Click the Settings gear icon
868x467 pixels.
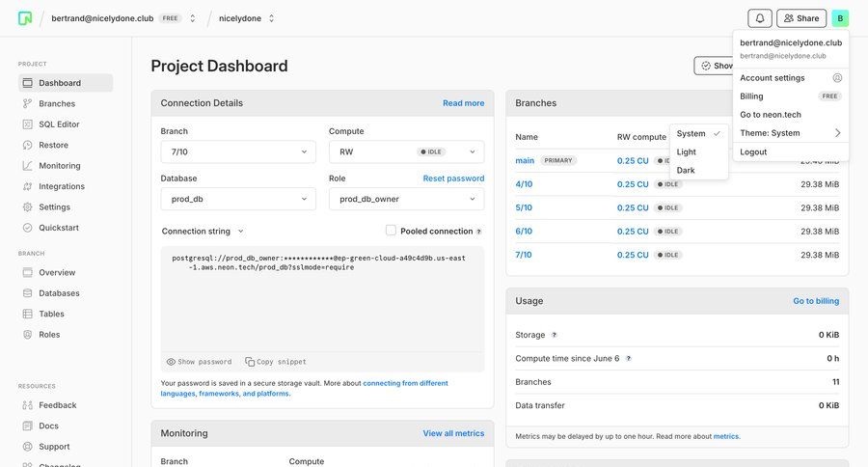(x=28, y=207)
